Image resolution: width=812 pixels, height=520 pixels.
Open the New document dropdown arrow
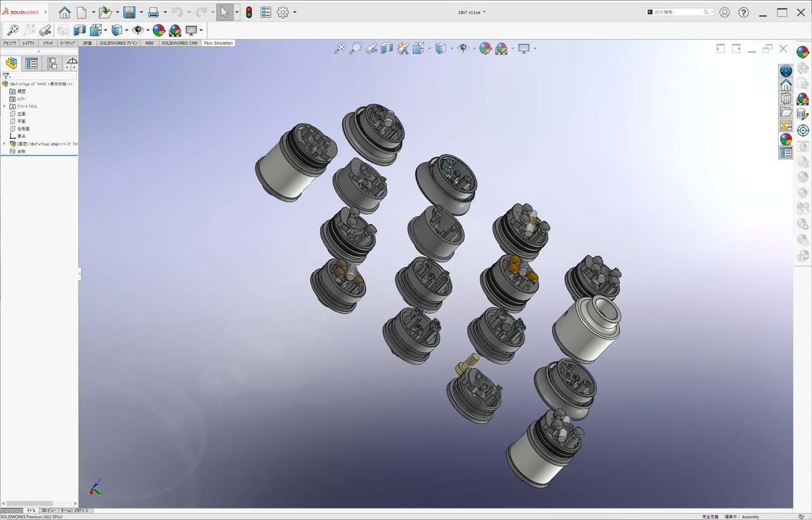click(93, 12)
